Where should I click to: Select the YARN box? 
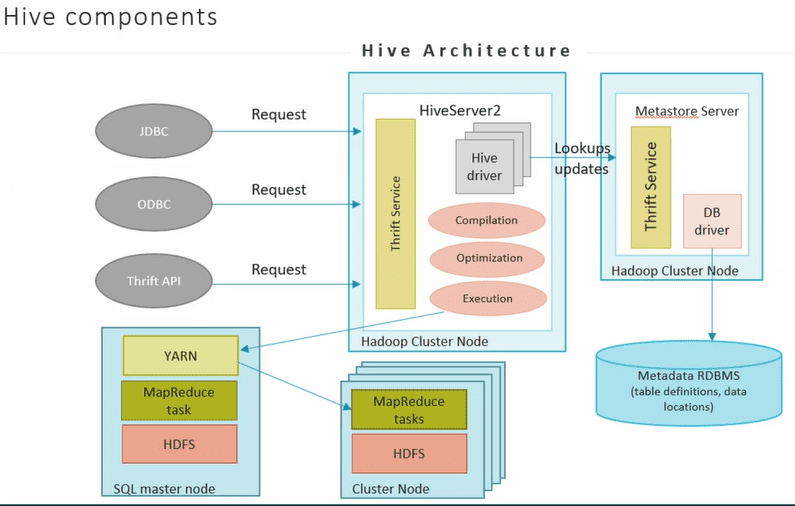(x=180, y=356)
